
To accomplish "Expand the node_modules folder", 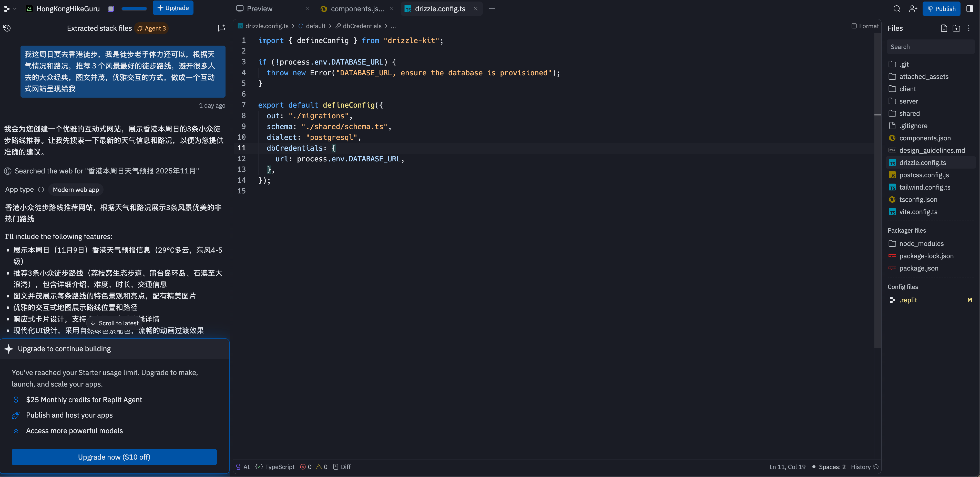I will pos(921,243).
